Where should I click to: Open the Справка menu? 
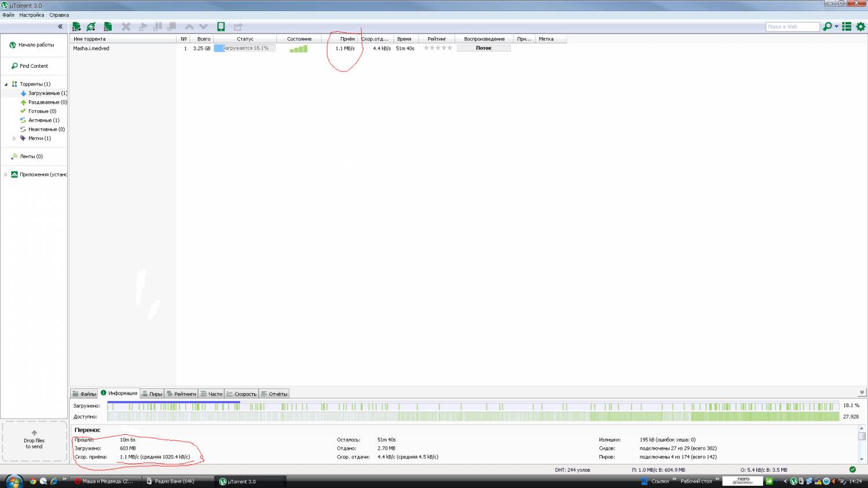coord(59,15)
